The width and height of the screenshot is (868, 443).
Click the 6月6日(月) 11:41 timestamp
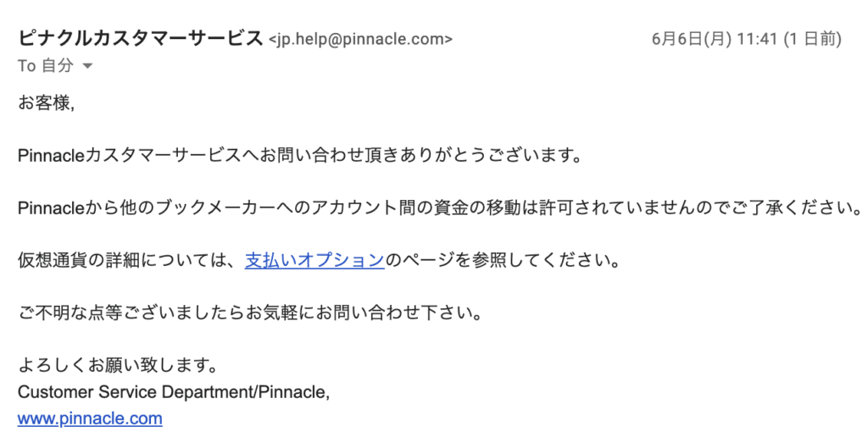[x=715, y=39]
